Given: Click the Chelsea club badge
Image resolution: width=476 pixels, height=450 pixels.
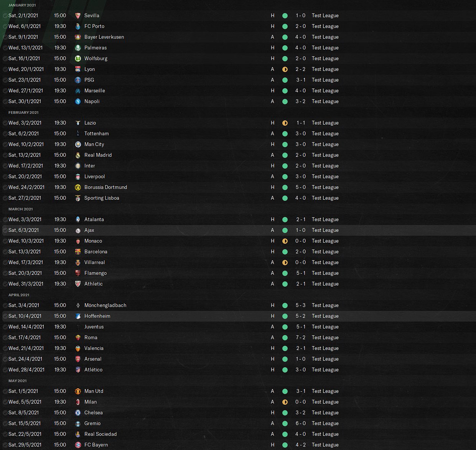Looking at the screenshot, I should pyautogui.click(x=78, y=413).
